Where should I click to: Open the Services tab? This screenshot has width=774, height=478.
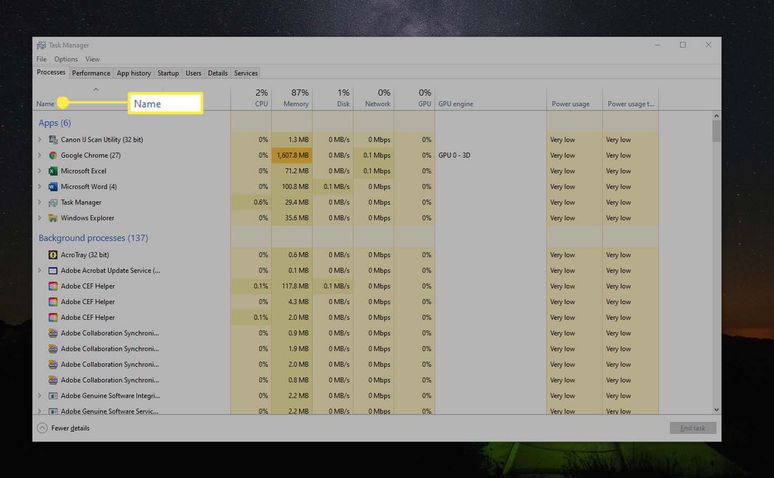pos(246,73)
